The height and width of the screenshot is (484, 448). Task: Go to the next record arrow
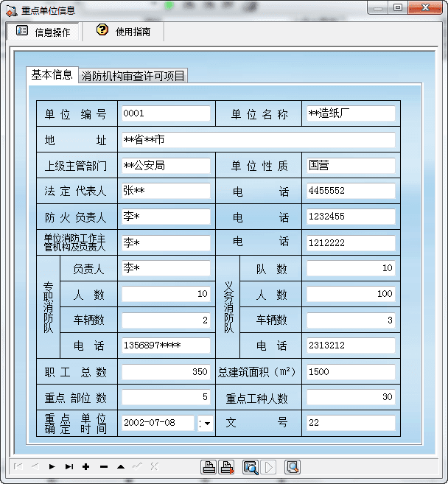tap(52, 466)
